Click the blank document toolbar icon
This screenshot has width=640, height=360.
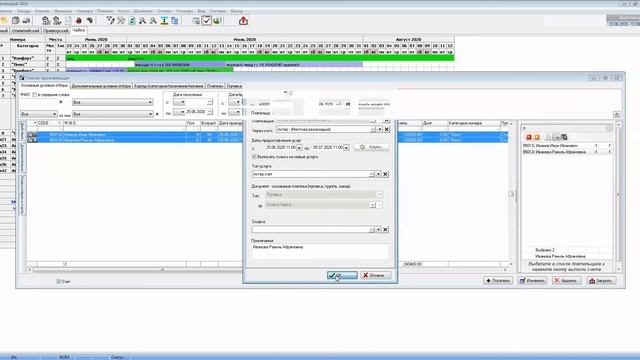click(x=68, y=20)
